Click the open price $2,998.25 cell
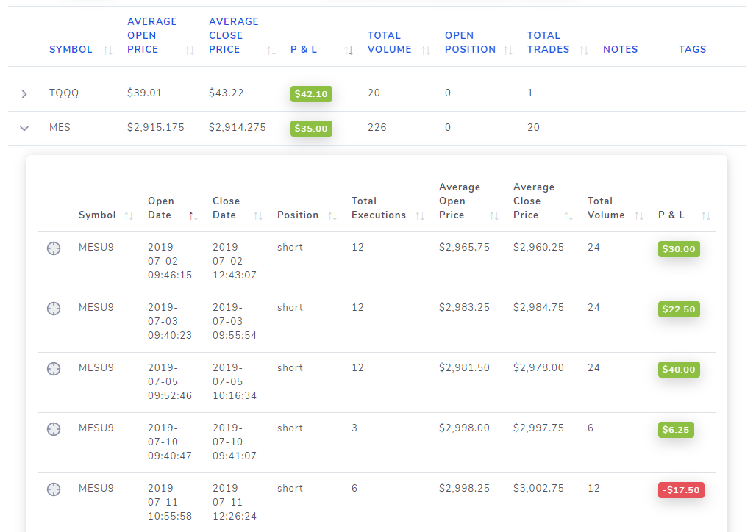Image resolution: width=756 pixels, height=532 pixels. [464, 489]
